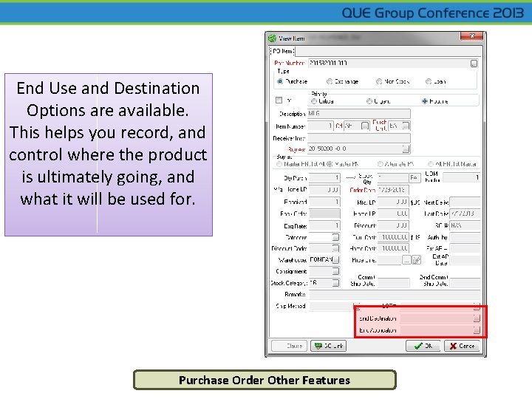Select the Urgent priority radio button
The width and height of the screenshot is (532, 399).
[x=369, y=101]
